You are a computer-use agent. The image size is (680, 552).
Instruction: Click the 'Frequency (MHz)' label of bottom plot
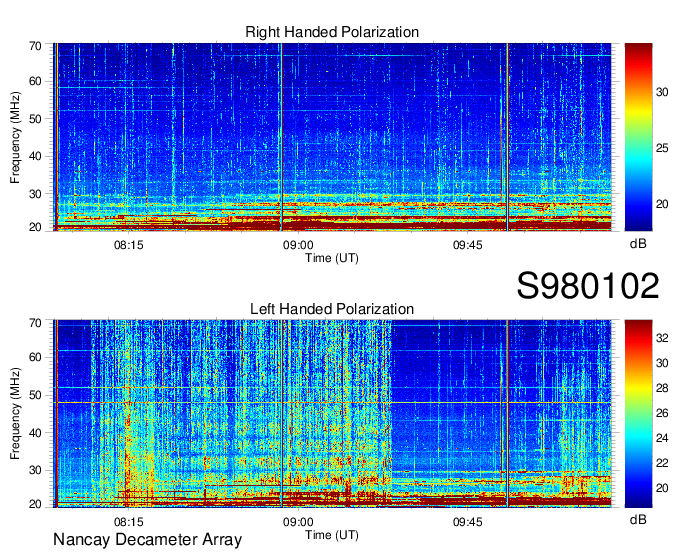[15, 414]
